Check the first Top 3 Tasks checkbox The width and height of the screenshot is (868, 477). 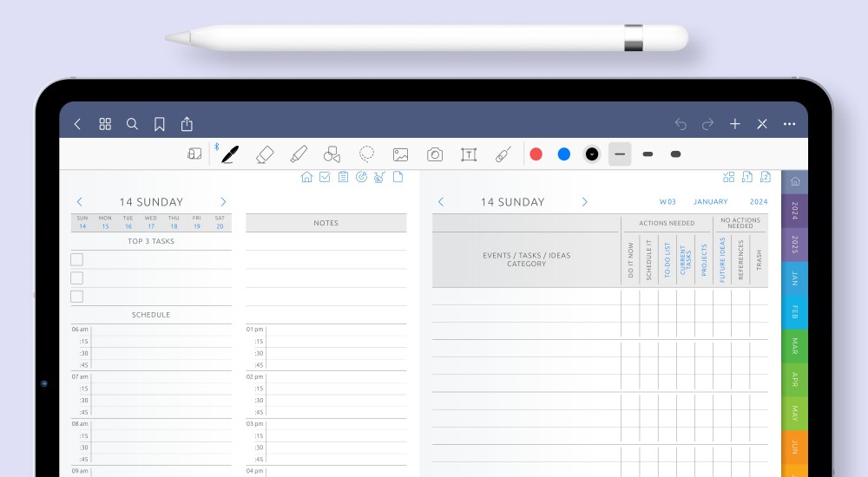pos(77,259)
